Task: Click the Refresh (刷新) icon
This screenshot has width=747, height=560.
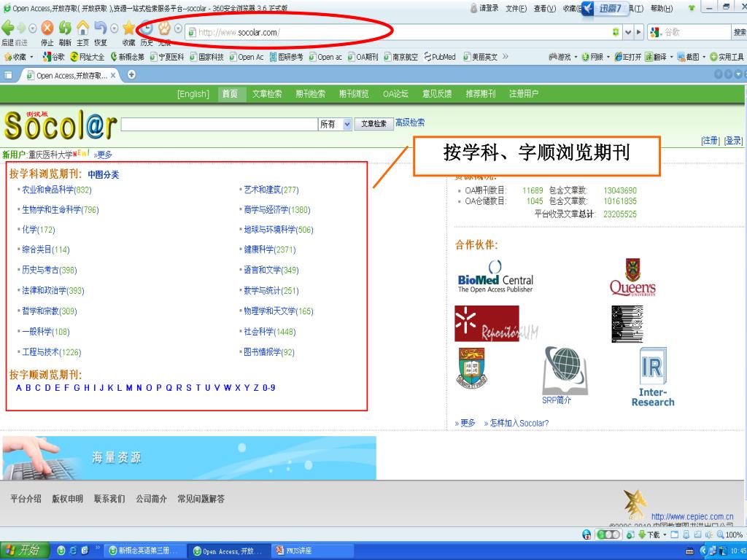Action: pos(65,28)
